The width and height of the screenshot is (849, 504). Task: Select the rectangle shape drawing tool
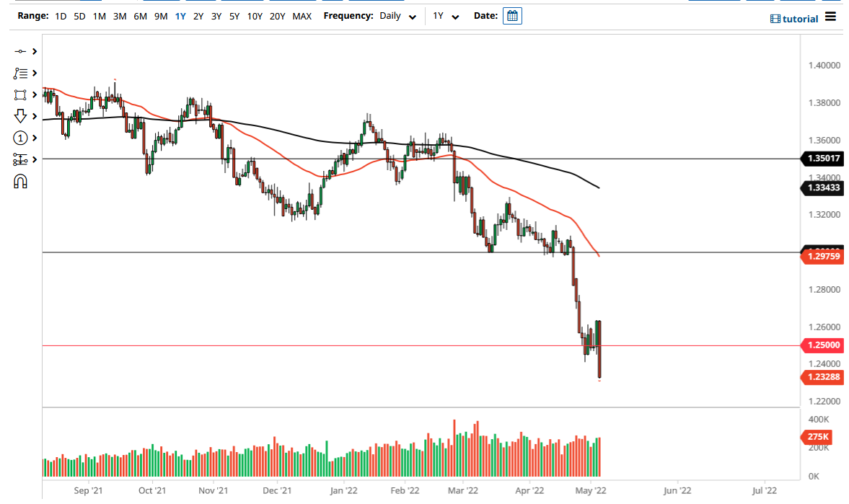[19, 94]
